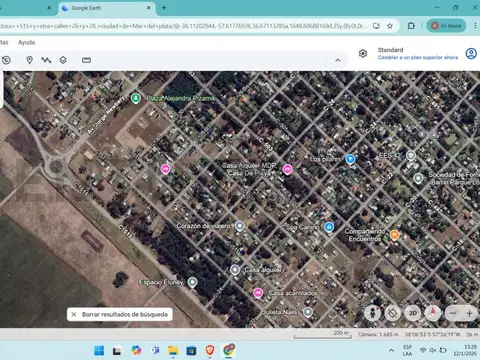The image size is (480, 360).
Task: Bookmark this page with the star icon
Action: (390, 26)
